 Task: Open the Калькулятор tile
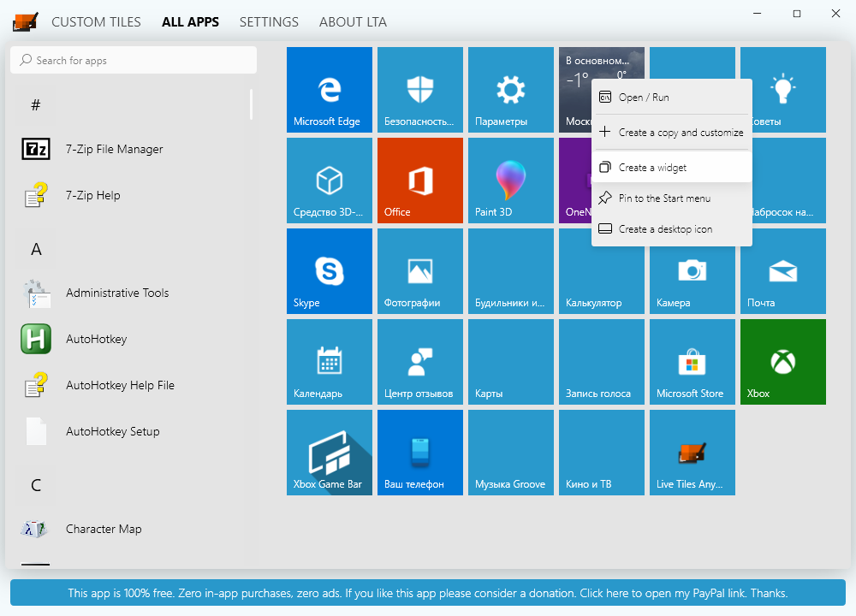coord(601,280)
